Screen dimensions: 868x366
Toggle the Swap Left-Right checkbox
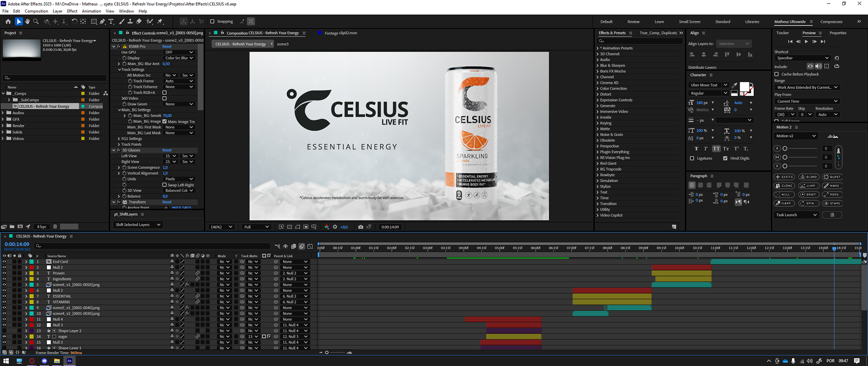(165, 185)
